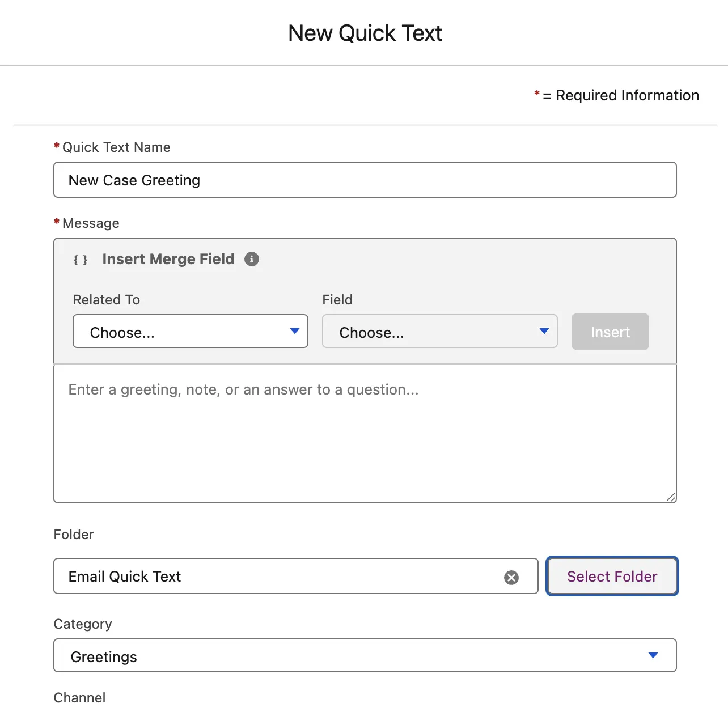
Task: Click the Insert Merge Field info icon
Action: point(252,259)
